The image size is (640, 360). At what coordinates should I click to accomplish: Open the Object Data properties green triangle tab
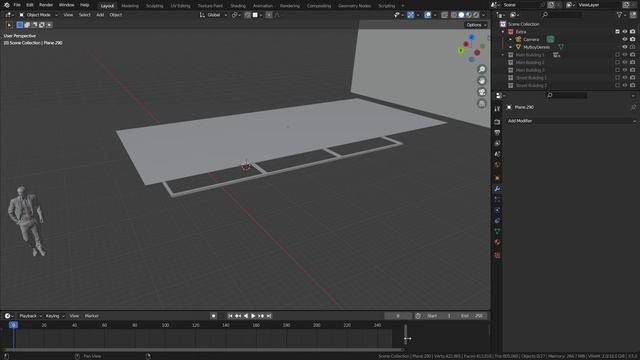[x=497, y=231]
